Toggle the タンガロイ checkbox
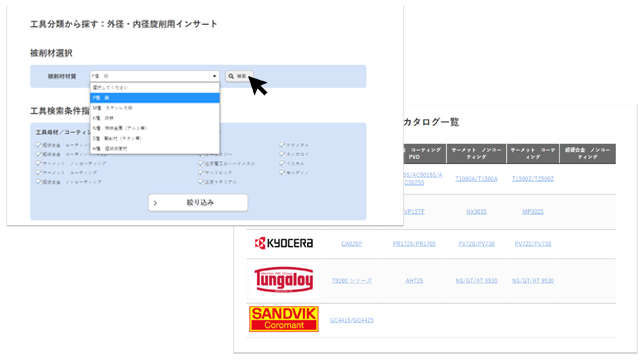This screenshot has height=363, width=644. tap(282, 154)
